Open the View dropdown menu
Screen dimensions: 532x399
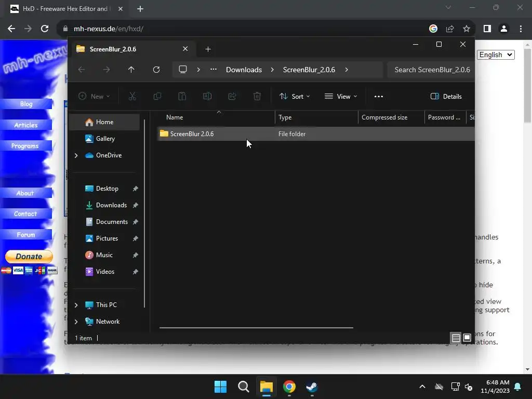pos(341,96)
